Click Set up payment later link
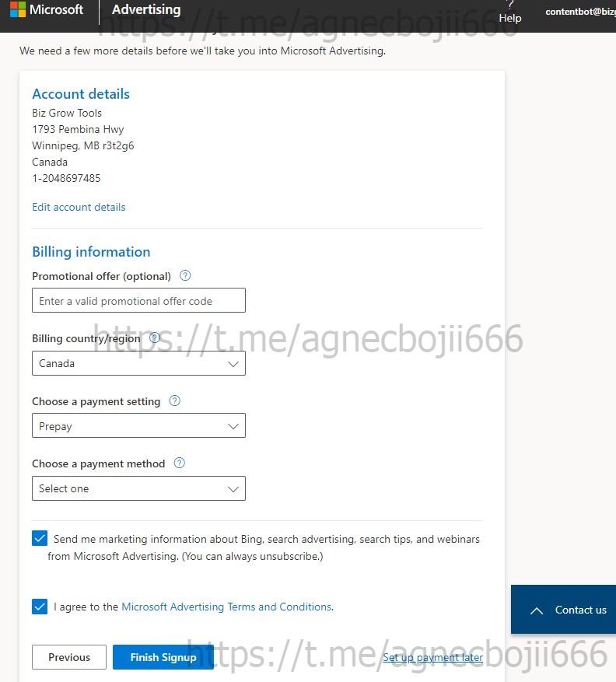 point(433,657)
